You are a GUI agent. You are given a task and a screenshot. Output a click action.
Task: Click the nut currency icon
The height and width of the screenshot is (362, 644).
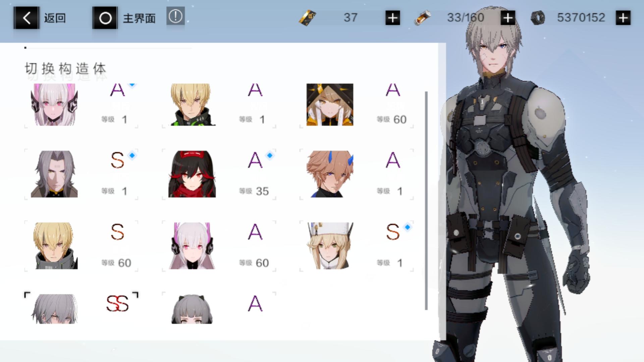coord(538,18)
